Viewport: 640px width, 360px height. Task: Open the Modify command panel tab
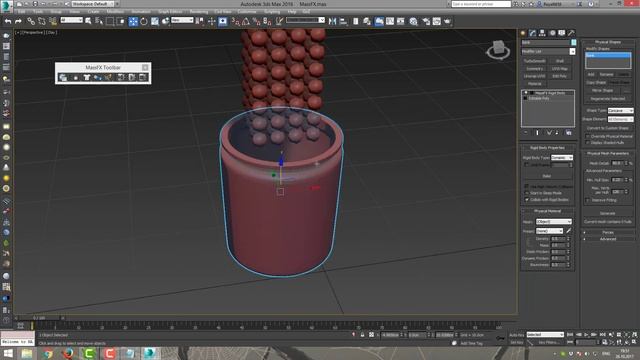[x=533, y=33]
